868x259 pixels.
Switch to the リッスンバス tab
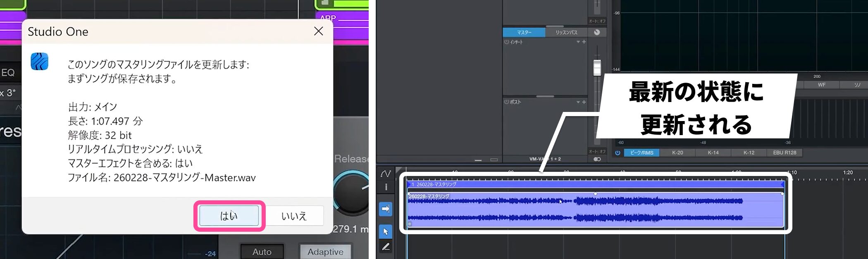[x=566, y=32]
